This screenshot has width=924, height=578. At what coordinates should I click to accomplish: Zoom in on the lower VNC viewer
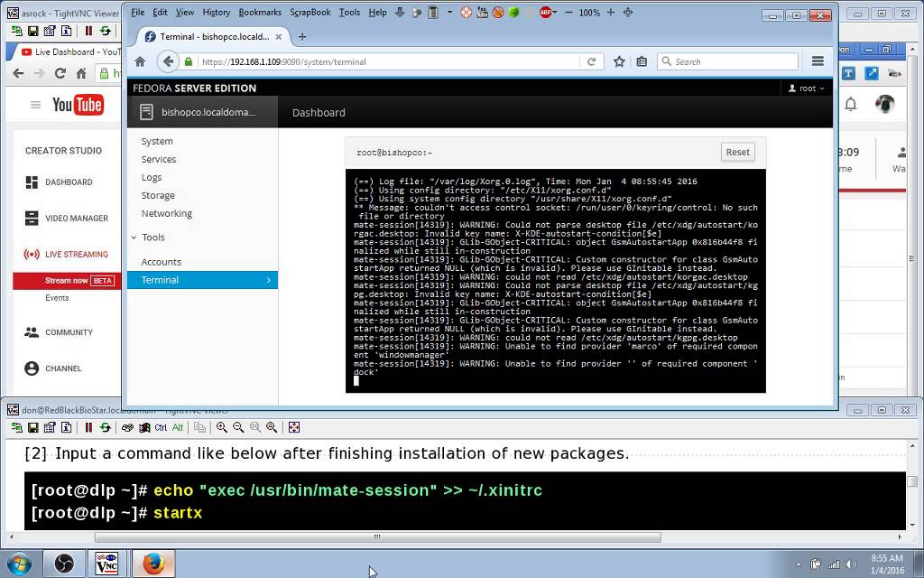click(222, 427)
